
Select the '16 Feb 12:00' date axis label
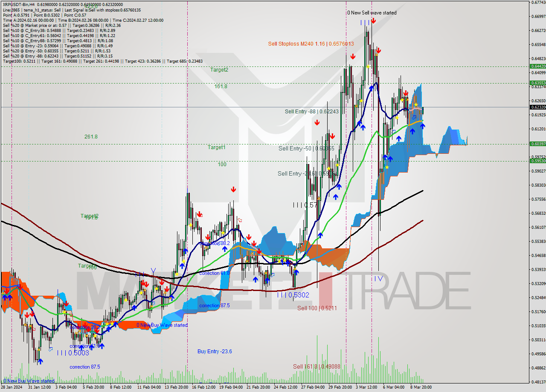[203, 387]
